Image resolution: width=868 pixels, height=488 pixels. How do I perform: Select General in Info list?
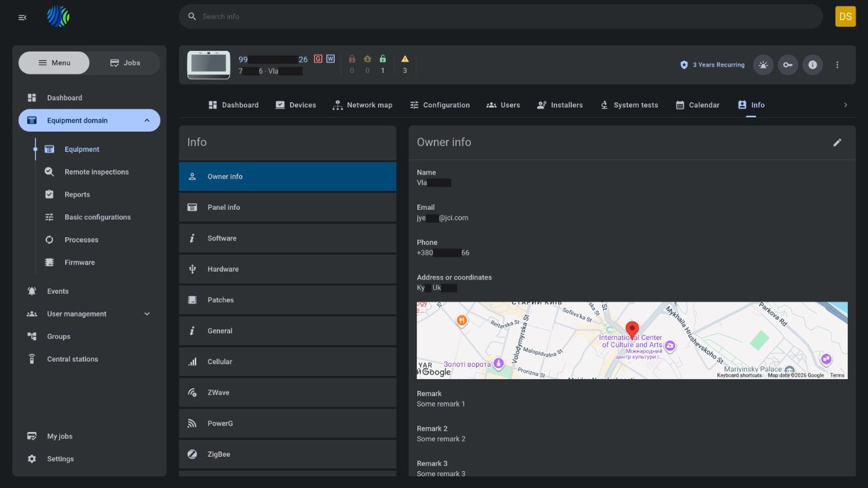pos(288,331)
